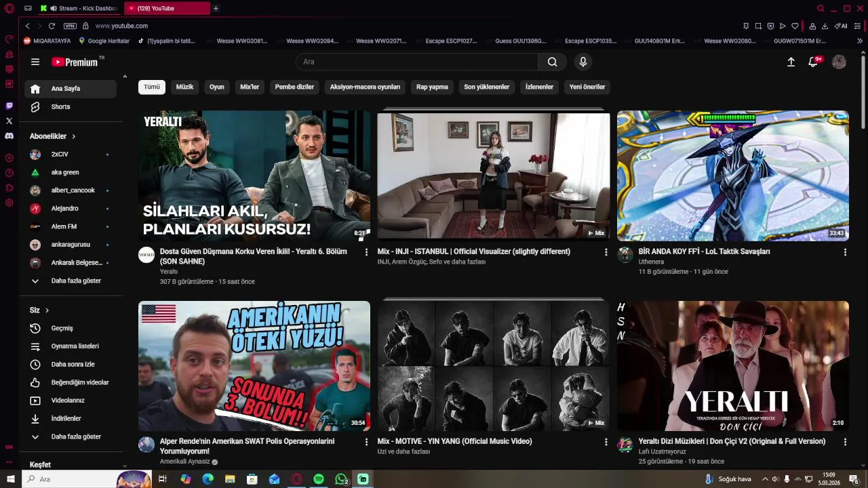
Task: Open MIQARATAYFA bookmark
Action: 47,41
